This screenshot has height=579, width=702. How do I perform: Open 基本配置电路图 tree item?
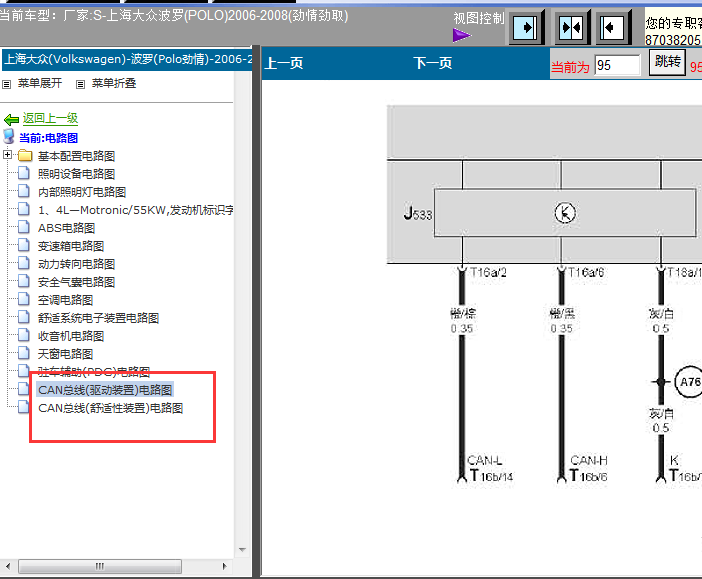coord(77,156)
